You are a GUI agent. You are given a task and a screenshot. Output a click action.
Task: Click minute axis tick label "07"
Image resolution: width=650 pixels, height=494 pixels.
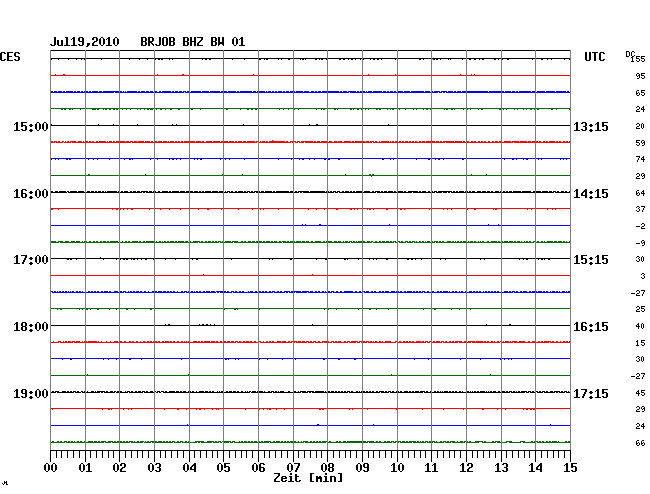pyautogui.click(x=293, y=467)
